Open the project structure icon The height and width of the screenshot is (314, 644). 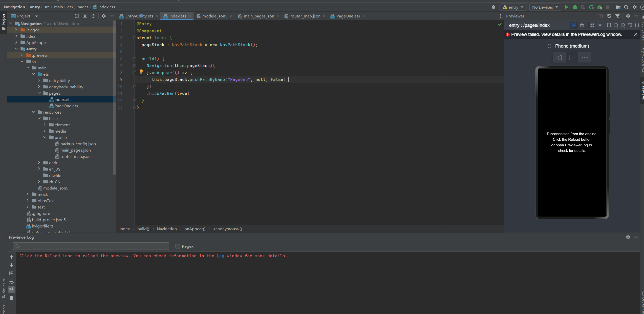(618, 7)
